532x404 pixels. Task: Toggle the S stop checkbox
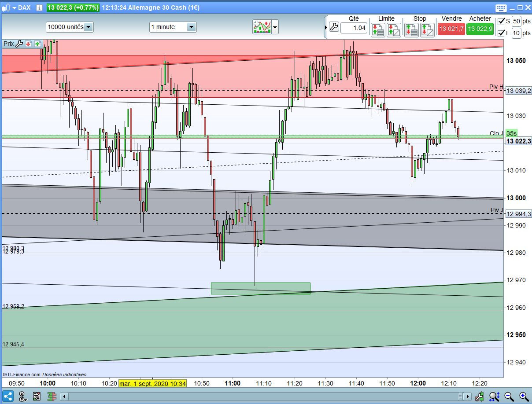[501, 22]
